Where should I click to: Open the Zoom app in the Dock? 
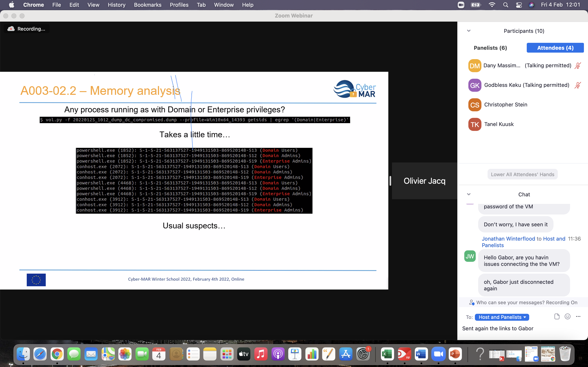pos(438,354)
